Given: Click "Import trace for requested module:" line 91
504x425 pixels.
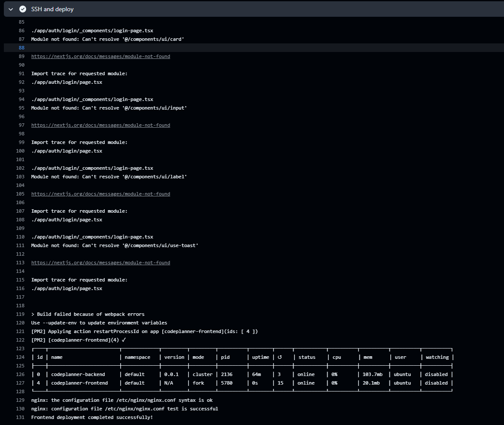Looking at the screenshot, I should coord(79,73).
